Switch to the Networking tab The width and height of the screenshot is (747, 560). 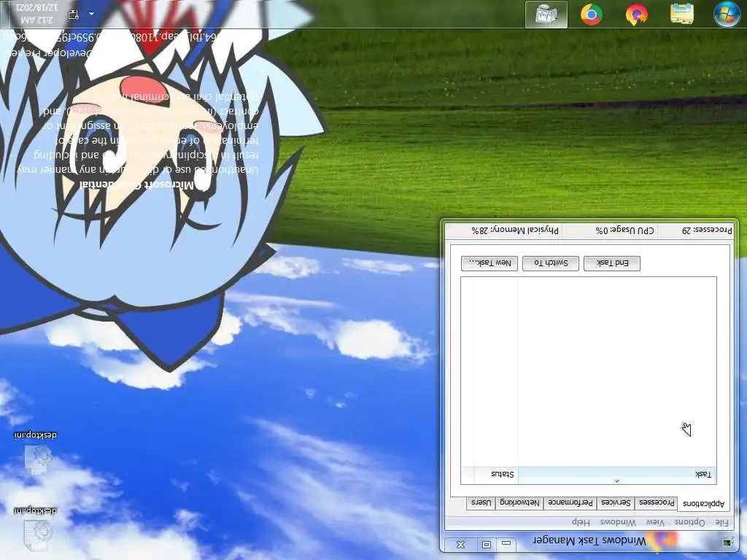[519, 502]
